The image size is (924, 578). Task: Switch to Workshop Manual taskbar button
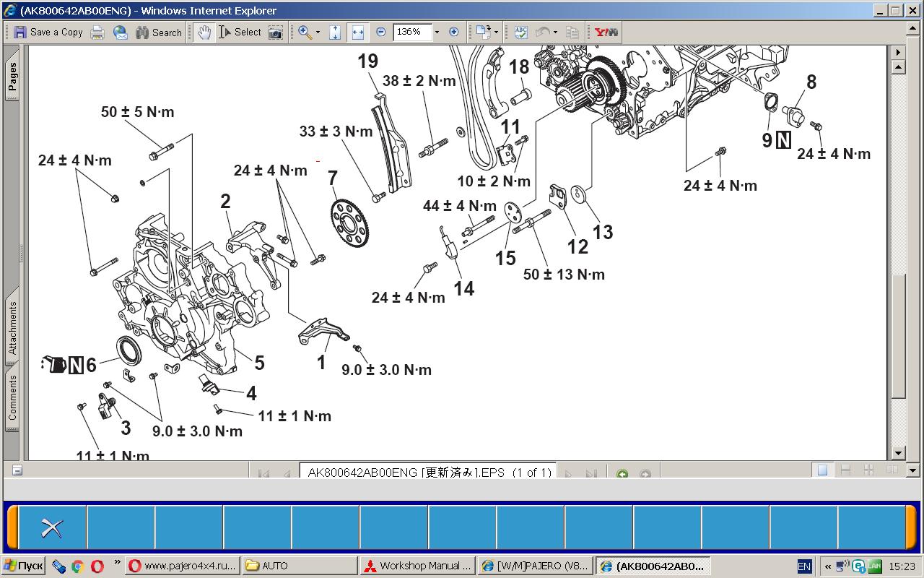click(418, 566)
